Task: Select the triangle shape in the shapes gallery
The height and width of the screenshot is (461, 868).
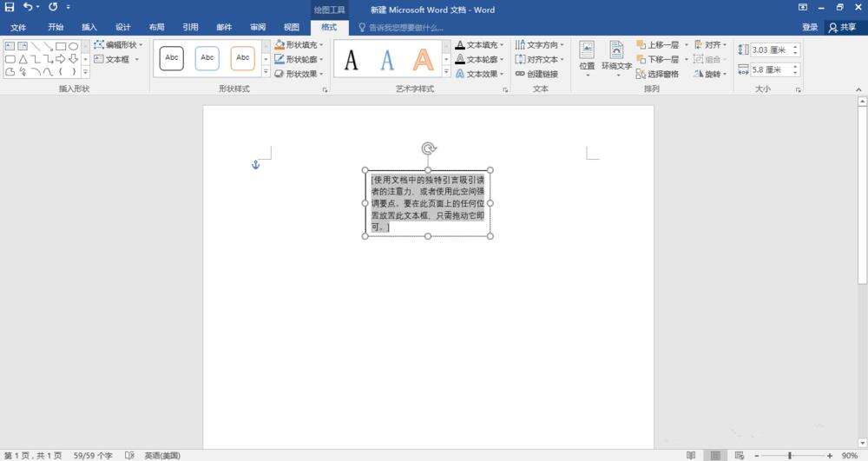Action: (23, 59)
